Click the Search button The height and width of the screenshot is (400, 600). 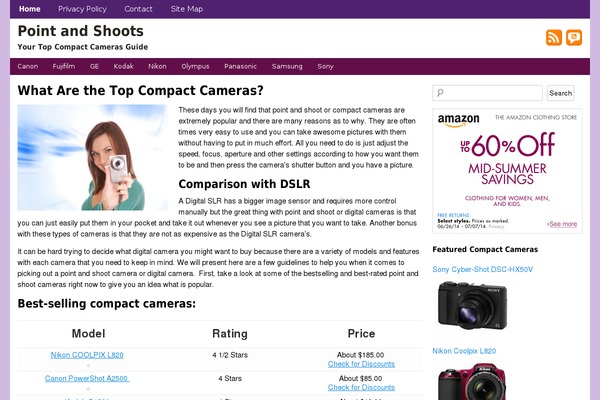point(560,93)
